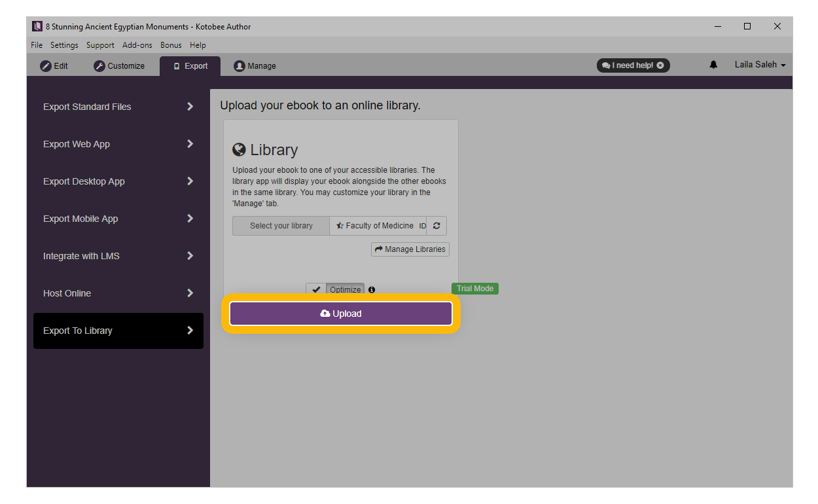Screen dimensions: 818x504
Task: Select Export To Library in sidebar
Action: [x=118, y=331]
